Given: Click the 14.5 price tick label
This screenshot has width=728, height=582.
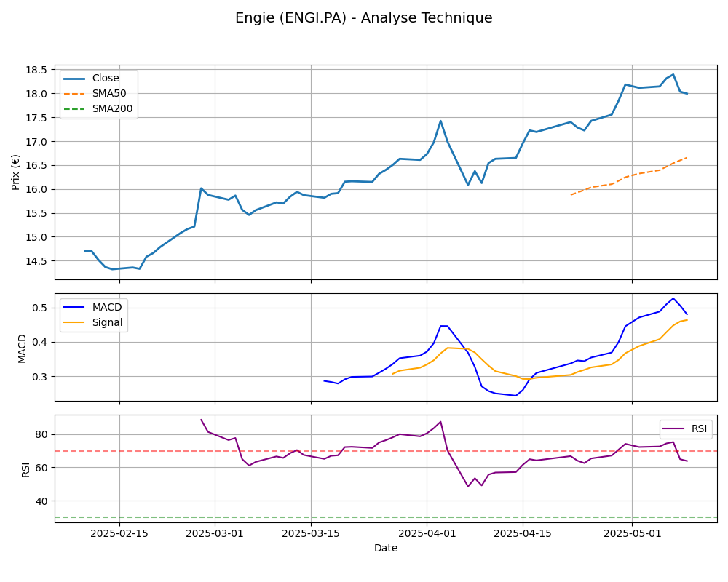Looking at the screenshot, I should (36, 261).
